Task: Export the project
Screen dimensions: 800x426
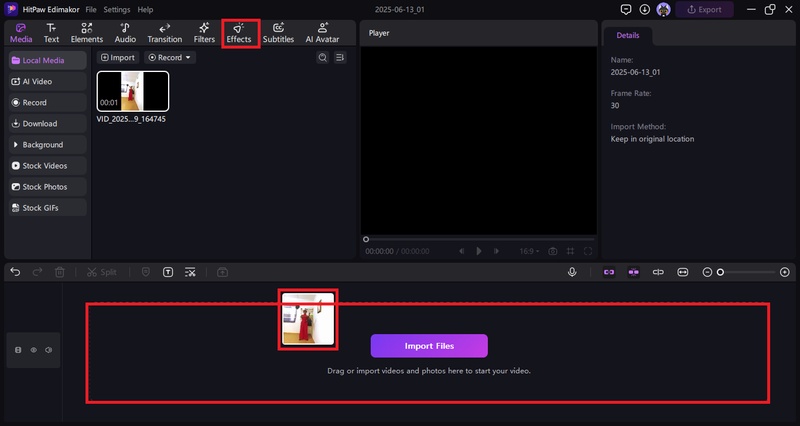Action: [704, 9]
